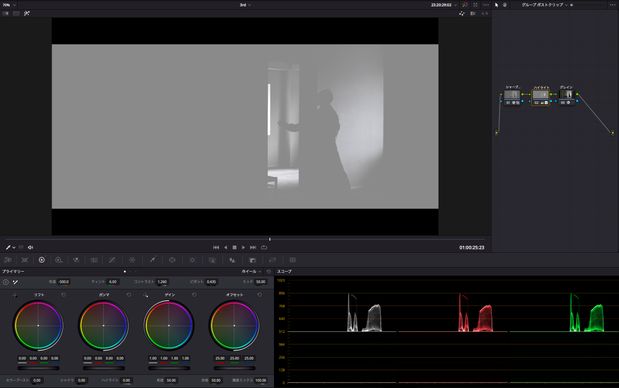Screen dimensions: 619x388
Task: Click the white point picker beside ゲイン
Action: click(x=146, y=295)
